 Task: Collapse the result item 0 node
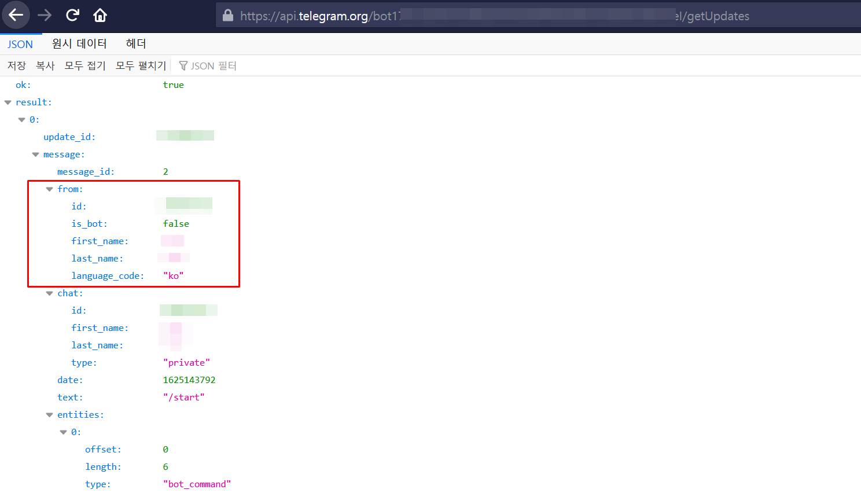pos(22,120)
